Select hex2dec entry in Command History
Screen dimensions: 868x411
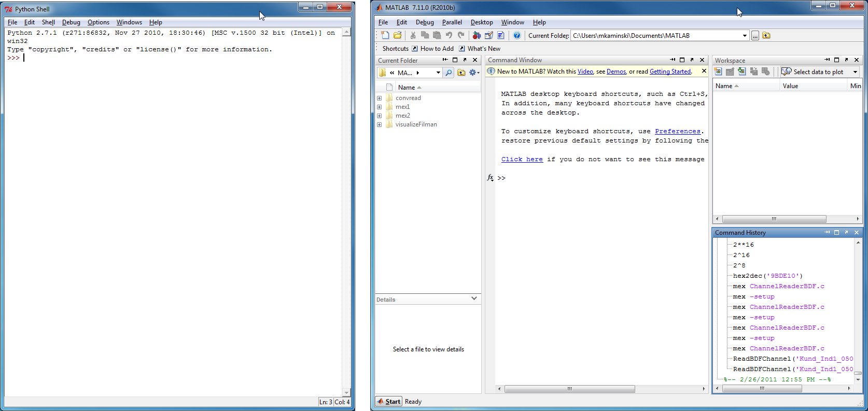(x=767, y=276)
